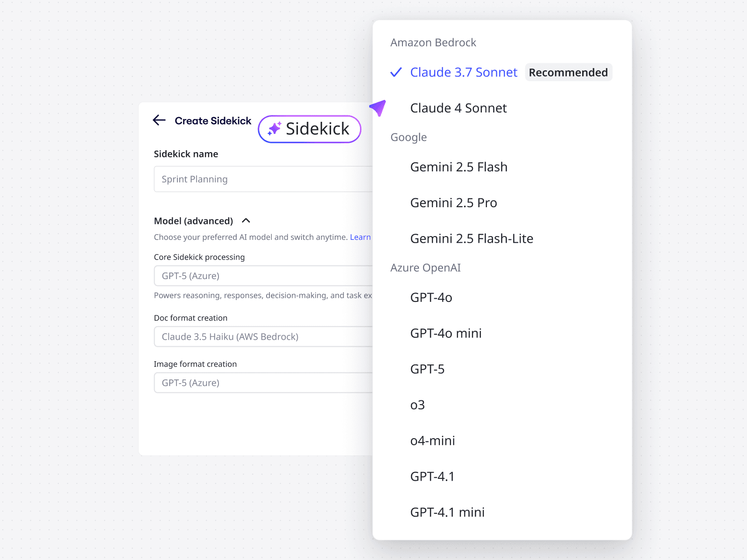Open the Core Sidekick processing dropdown

coord(263,276)
